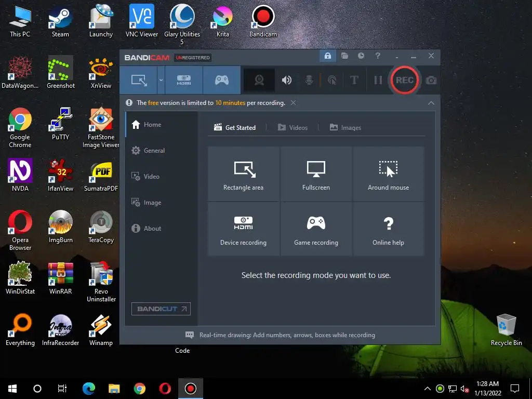The image size is (532, 399).
Task: Select the NVDA desktop icon
Action: pyautogui.click(x=20, y=176)
